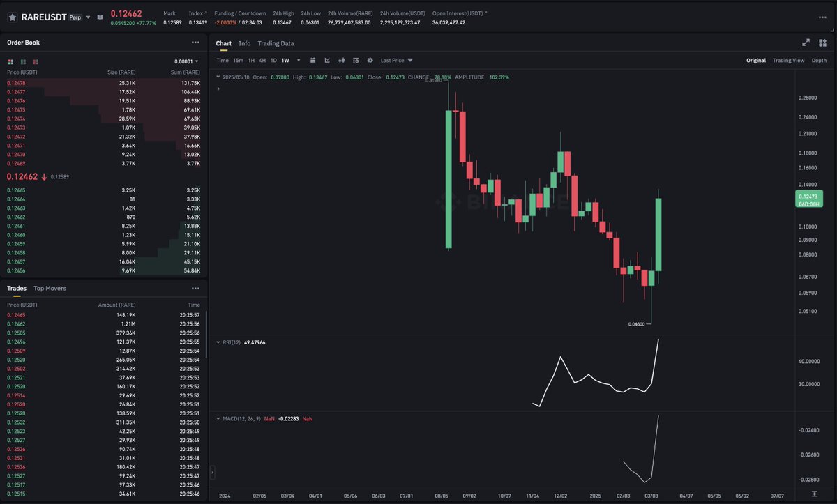
Task: Collapse the OHLC info line chevron
Action: [x=218, y=77]
